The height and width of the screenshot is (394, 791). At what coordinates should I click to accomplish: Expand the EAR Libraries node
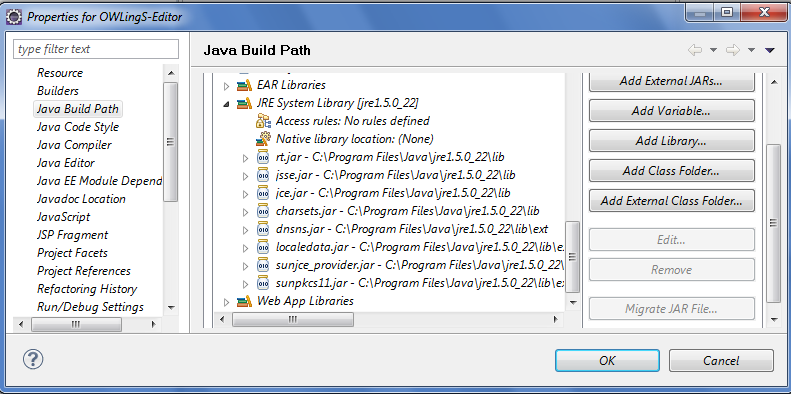[227, 86]
